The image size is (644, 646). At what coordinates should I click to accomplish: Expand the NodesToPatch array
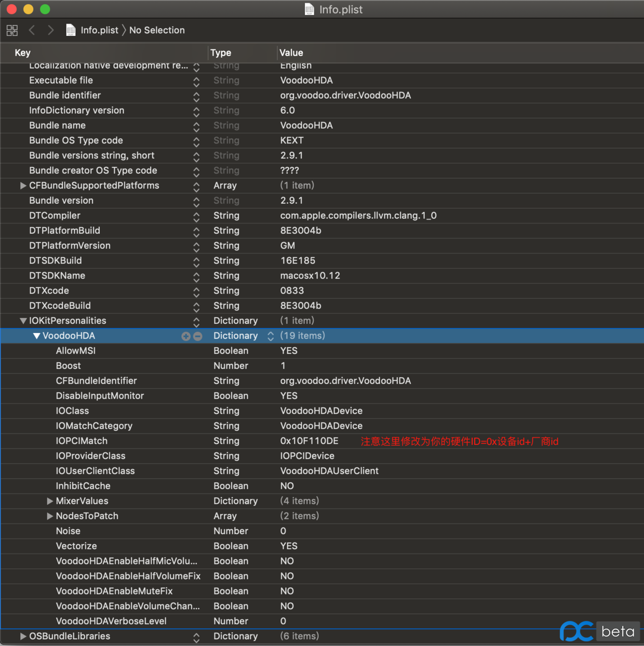tap(50, 516)
